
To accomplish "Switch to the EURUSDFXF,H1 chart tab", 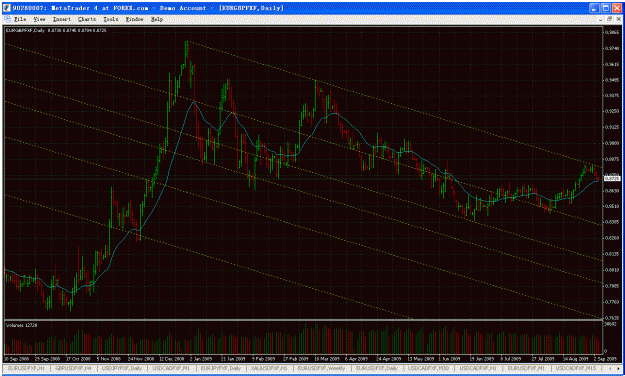I will click(x=26, y=368).
